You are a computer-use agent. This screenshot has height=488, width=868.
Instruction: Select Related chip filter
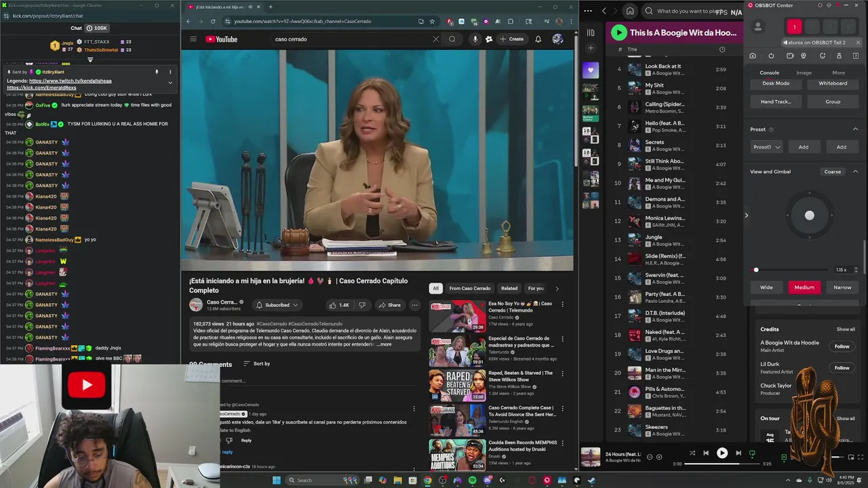[x=509, y=288]
